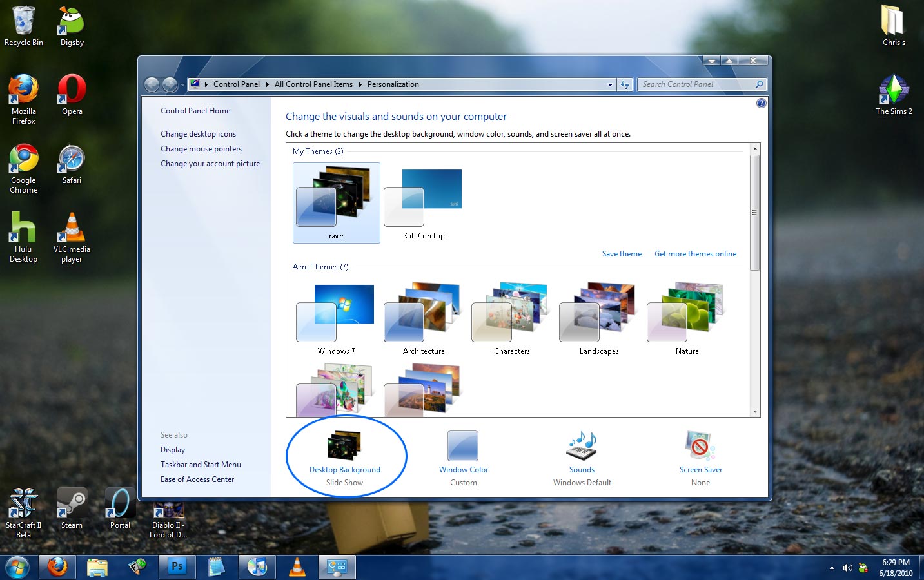Open iTunes from the taskbar
Screen dimensions: 924x580
coord(257,567)
